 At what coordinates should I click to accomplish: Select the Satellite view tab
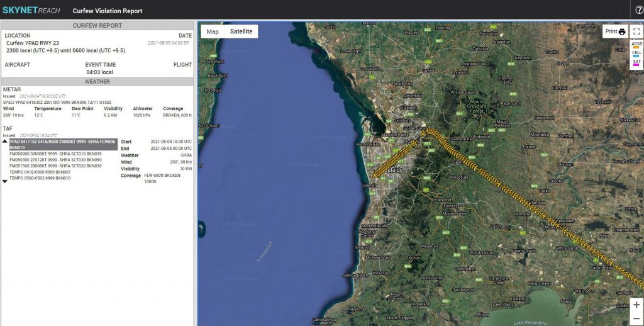coord(241,31)
